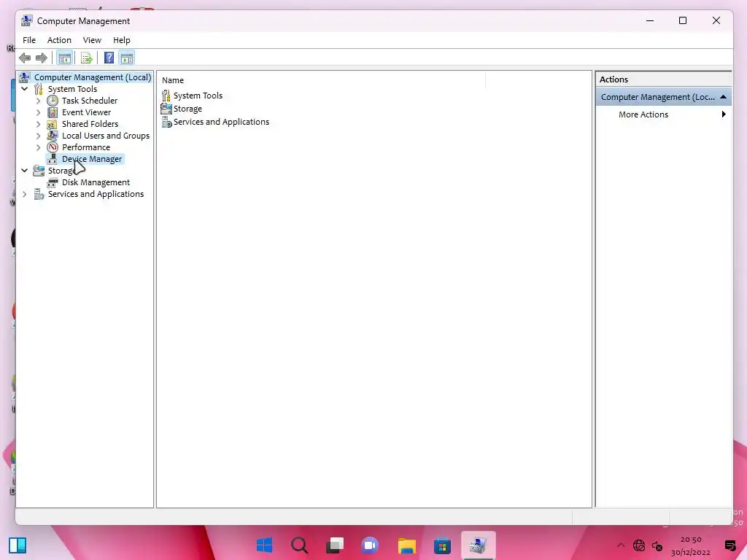Image resolution: width=747 pixels, height=560 pixels.
Task: Select 'System Tools' text in center list
Action: click(198, 96)
